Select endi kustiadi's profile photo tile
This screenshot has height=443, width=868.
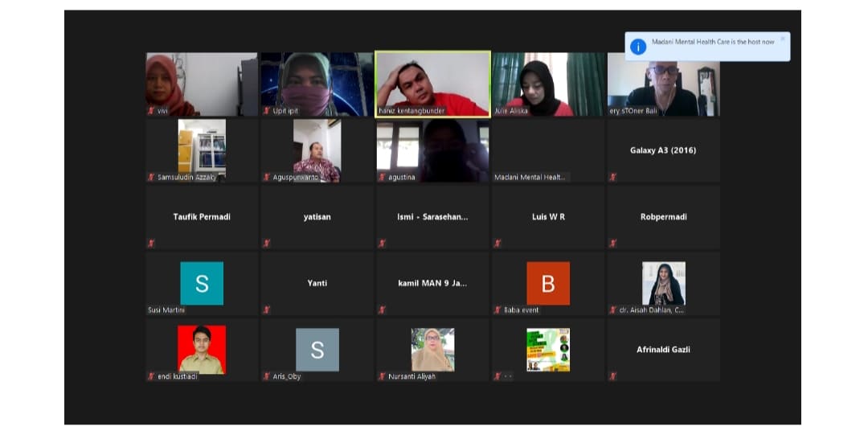pyautogui.click(x=202, y=349)
